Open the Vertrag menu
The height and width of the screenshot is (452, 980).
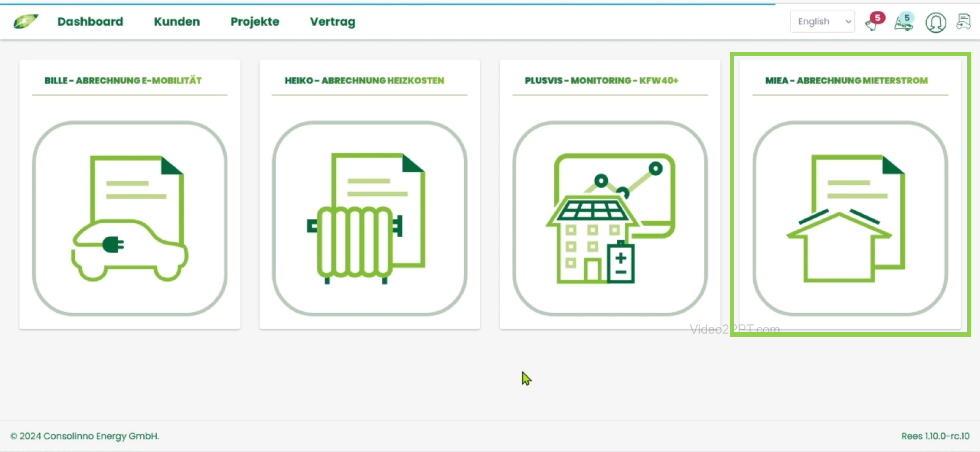(x=333, y=22)
